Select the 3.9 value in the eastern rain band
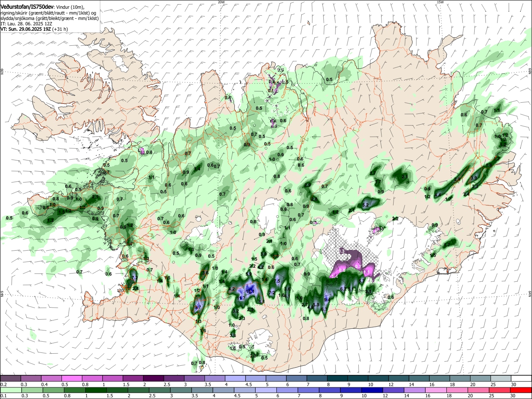 (x=474, y=178)
